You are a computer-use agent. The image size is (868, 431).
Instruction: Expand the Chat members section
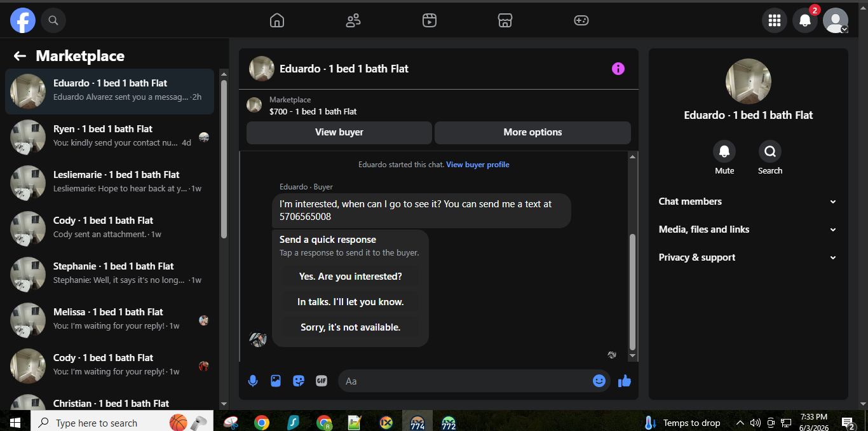click(748, 202)
